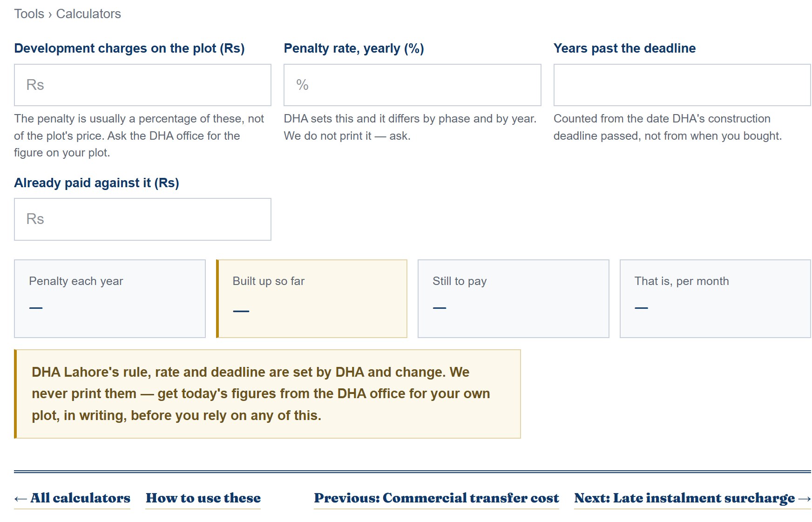The image size is (812, 522).
Task: Click the DHA Lahore rule warning notice
Action: 267,394
